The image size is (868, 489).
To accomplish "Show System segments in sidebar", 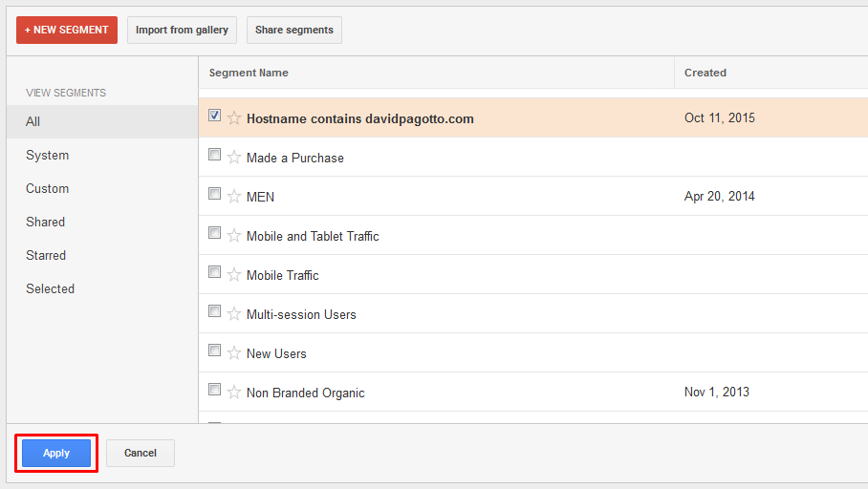I will 47,156.
